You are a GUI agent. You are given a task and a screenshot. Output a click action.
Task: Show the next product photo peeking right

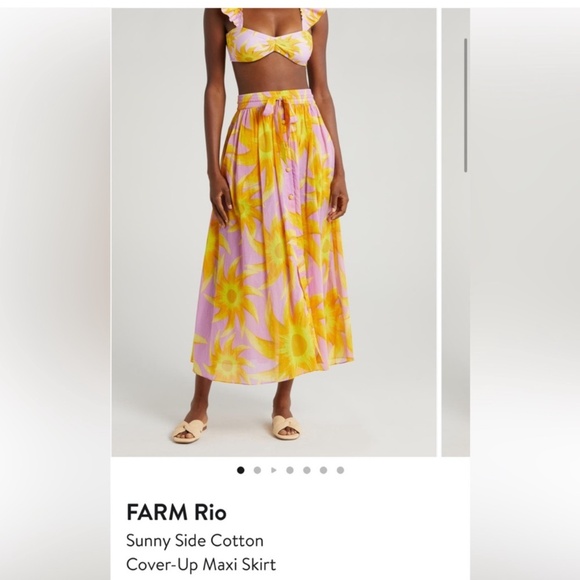click(455, 232)
